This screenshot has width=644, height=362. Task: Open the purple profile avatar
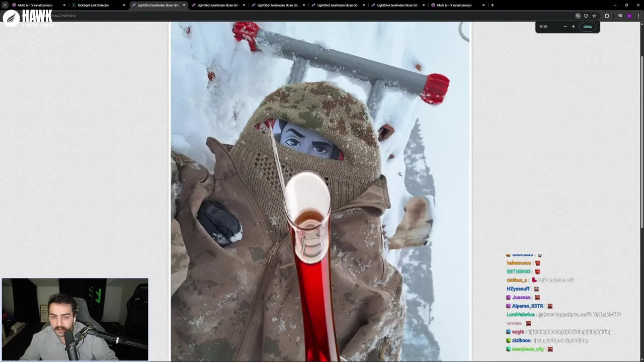coord(629,16)
